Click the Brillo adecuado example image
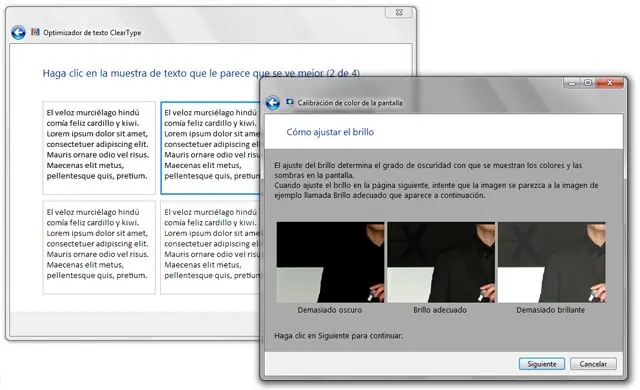640x390 pixels. 441,262
